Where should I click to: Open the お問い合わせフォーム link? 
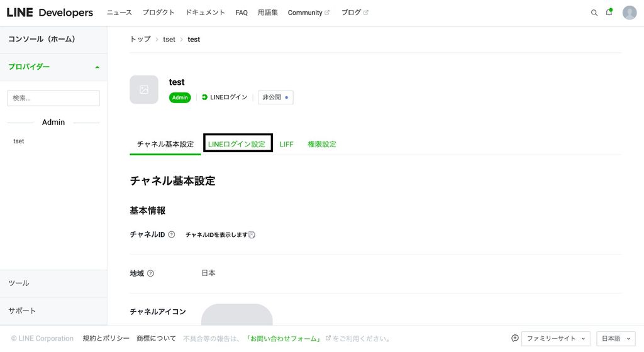[283, 338]
